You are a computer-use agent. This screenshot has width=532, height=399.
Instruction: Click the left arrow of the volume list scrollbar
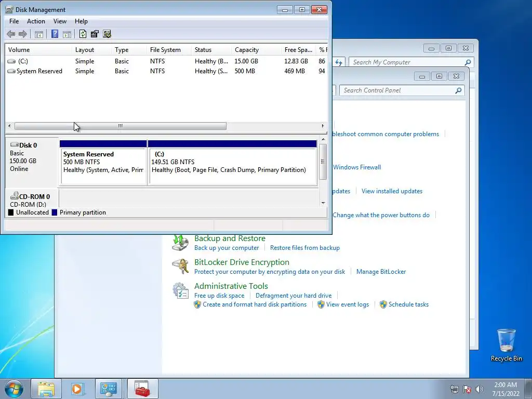(x=9, y=126)
